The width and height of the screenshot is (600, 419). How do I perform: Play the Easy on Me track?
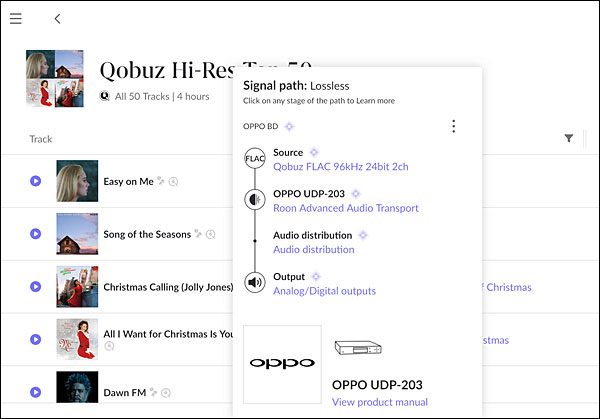36,181
